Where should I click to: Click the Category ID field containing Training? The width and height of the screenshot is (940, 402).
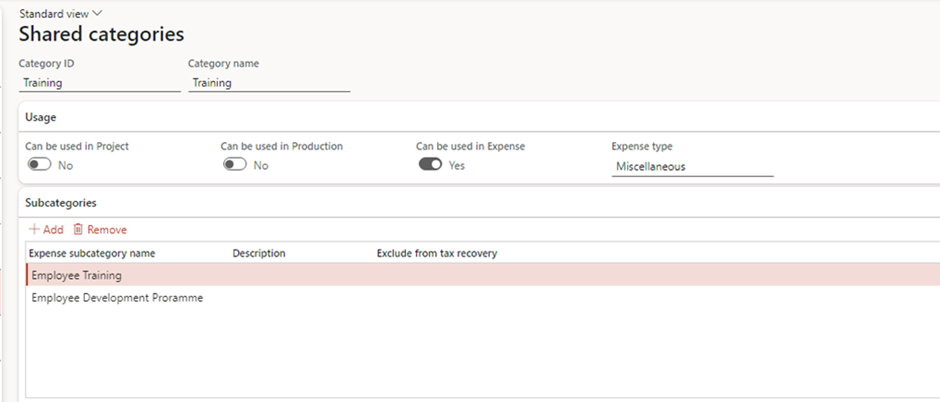click(100, 83)
